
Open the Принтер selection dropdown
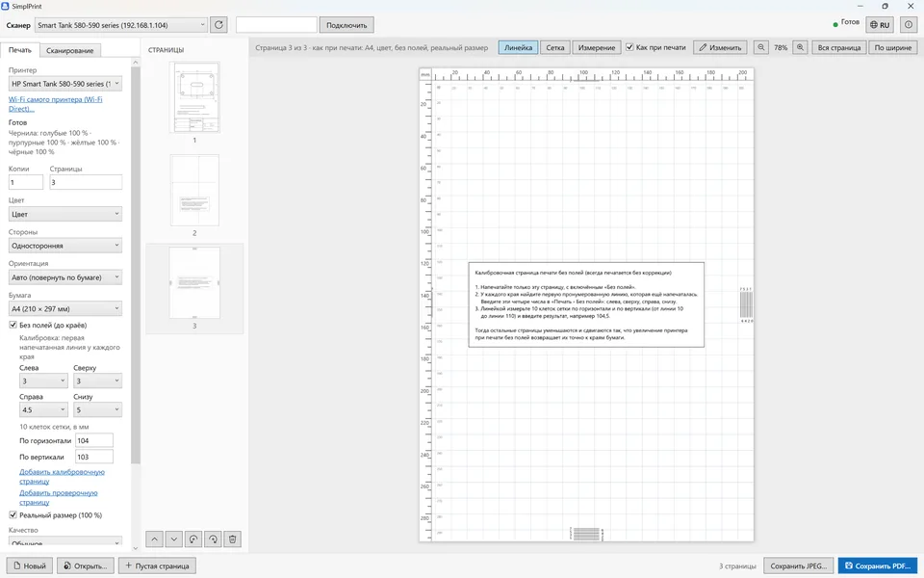(x=64, y=84)
